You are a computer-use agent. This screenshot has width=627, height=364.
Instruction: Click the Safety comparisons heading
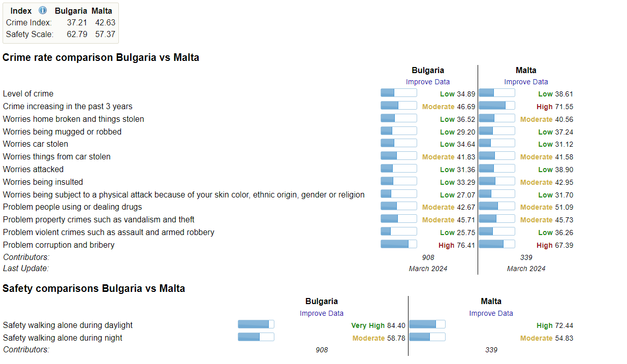pos(93,288)
